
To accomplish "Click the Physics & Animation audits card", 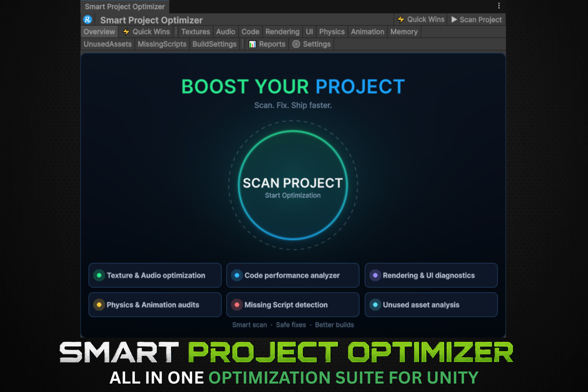I will coord(155,305).
